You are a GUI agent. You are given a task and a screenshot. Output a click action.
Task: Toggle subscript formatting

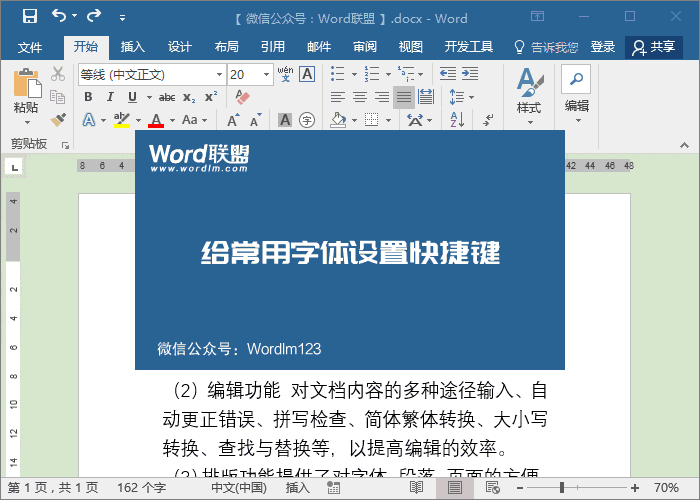tap(189, 97)
